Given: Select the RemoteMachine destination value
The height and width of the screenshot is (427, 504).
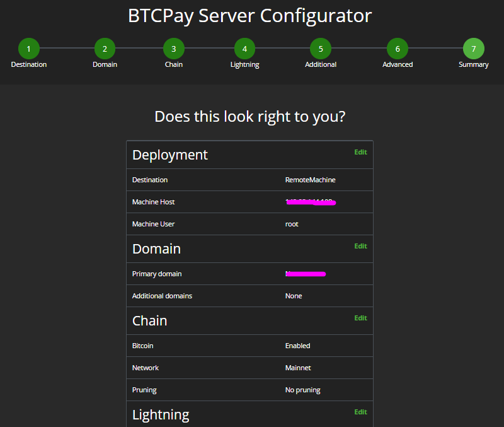Looking at the screenshot, I should tap(310, 180).
